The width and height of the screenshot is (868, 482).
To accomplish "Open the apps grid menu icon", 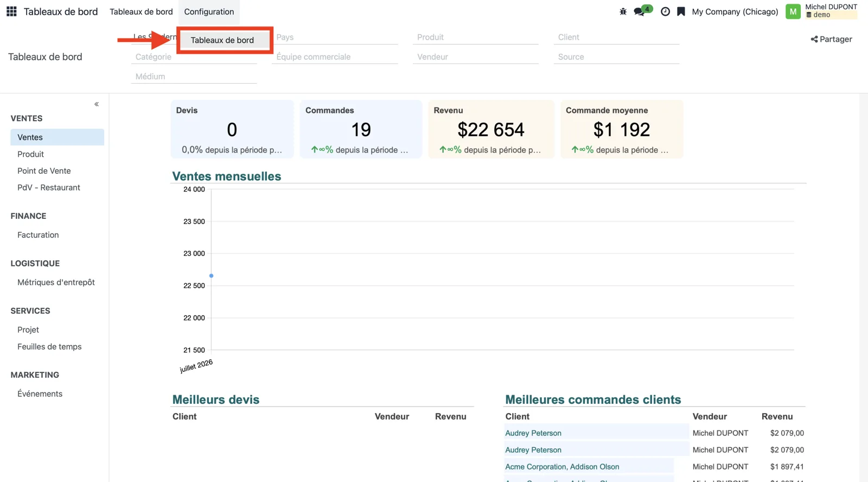I will click(11, 11).
